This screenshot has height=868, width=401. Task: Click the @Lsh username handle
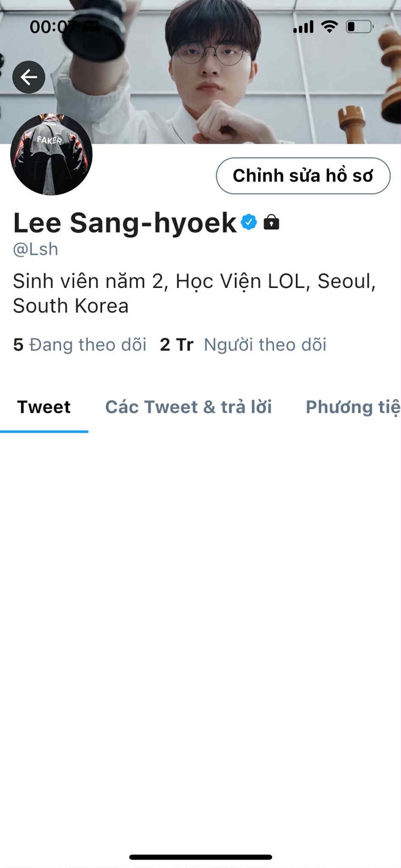coord(36,249)
